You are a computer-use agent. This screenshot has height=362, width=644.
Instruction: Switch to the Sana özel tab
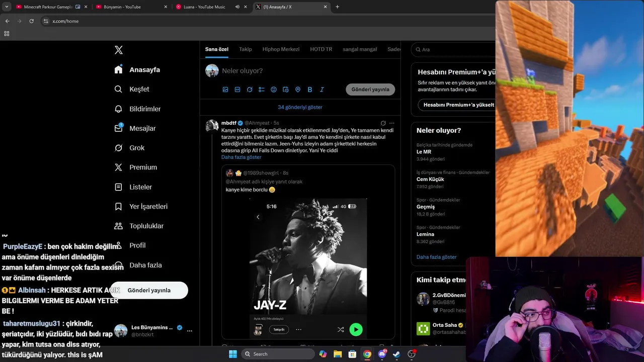(x=217, y=49)
